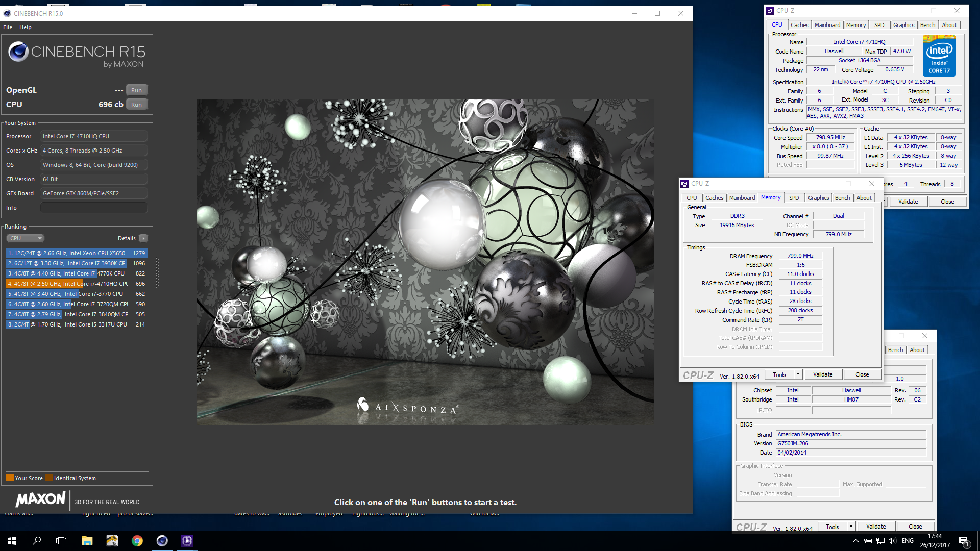This screenshot has width=980, height=551.
Task: Click the Info input field in Your System
Action: click(x=94, y=208)
